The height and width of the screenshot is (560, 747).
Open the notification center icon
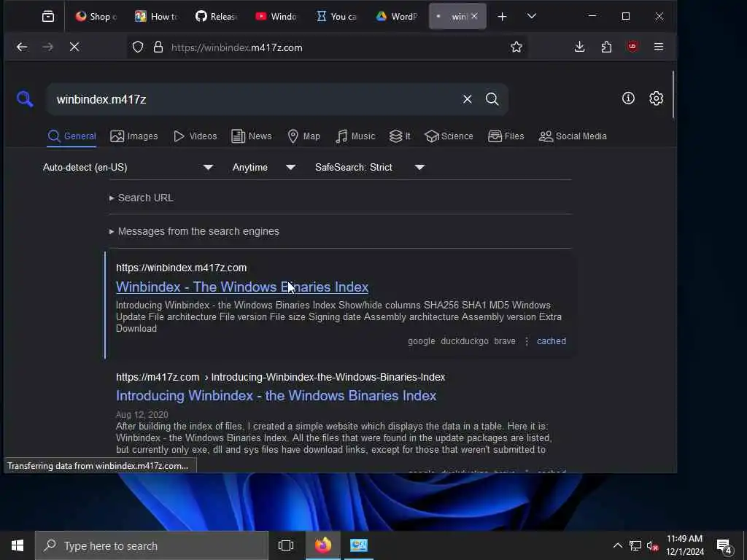point(724,546)
